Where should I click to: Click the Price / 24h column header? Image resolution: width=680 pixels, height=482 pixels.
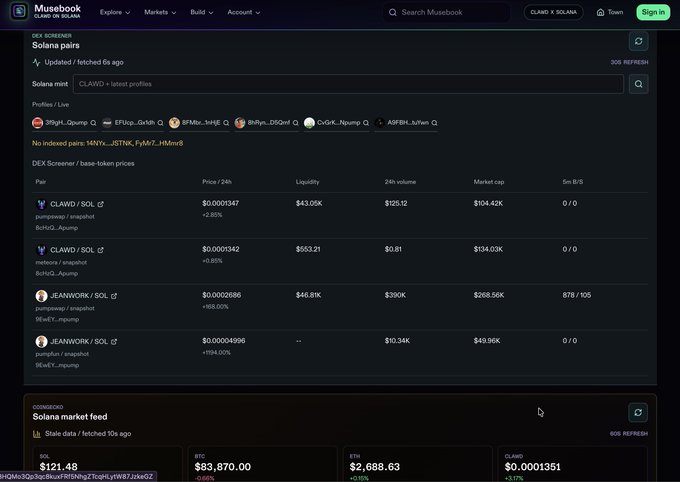point(217,182)
